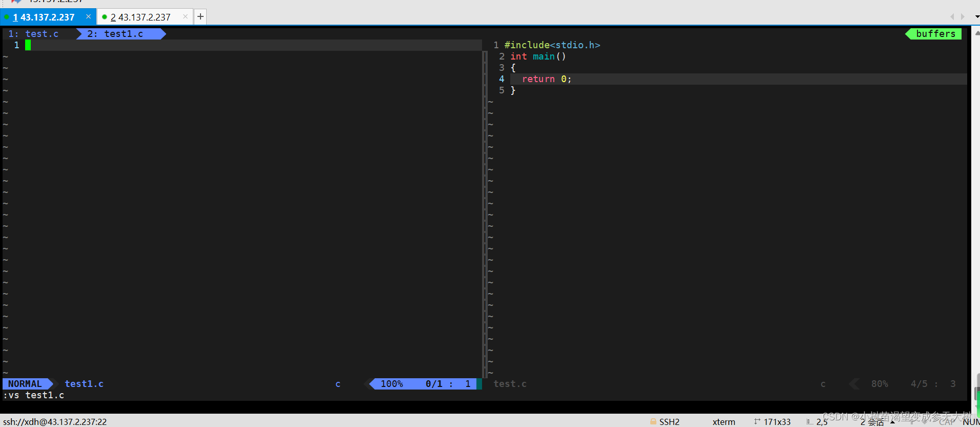Add a new session tab with plus button

tap(201, 16)
